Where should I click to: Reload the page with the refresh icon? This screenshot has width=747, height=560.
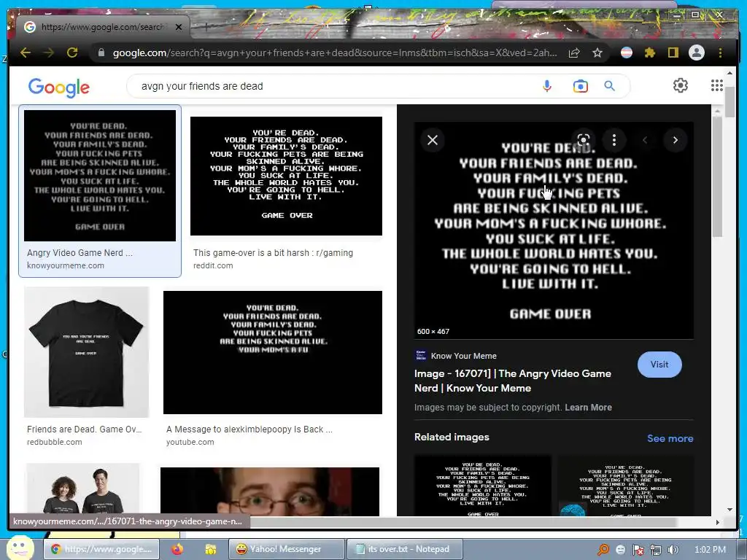(72, 52)
